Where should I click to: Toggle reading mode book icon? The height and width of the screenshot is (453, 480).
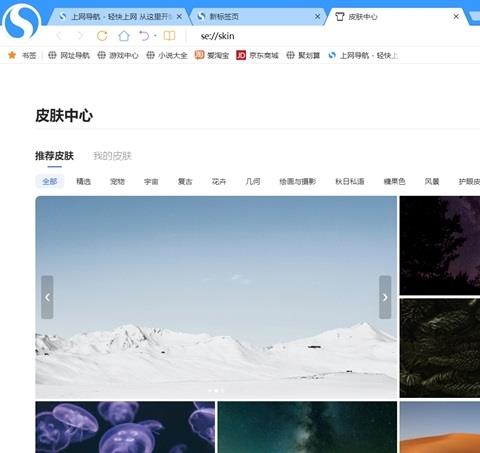point(169,36)
